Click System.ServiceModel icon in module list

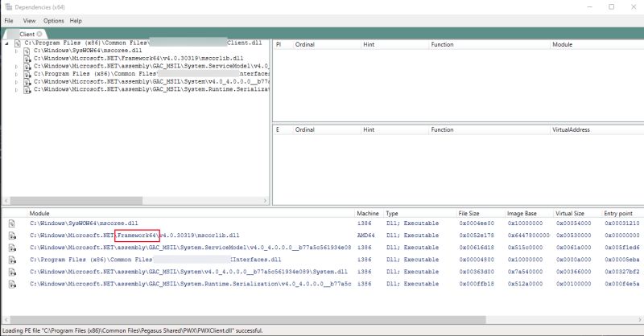[12, 248]
